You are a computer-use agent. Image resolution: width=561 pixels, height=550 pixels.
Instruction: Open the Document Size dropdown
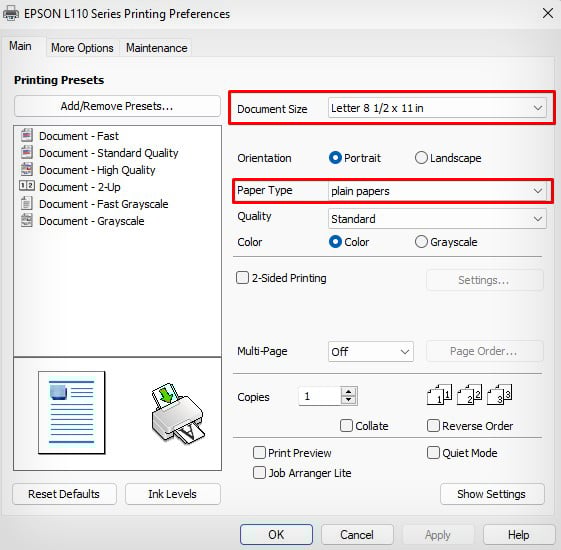437,108
